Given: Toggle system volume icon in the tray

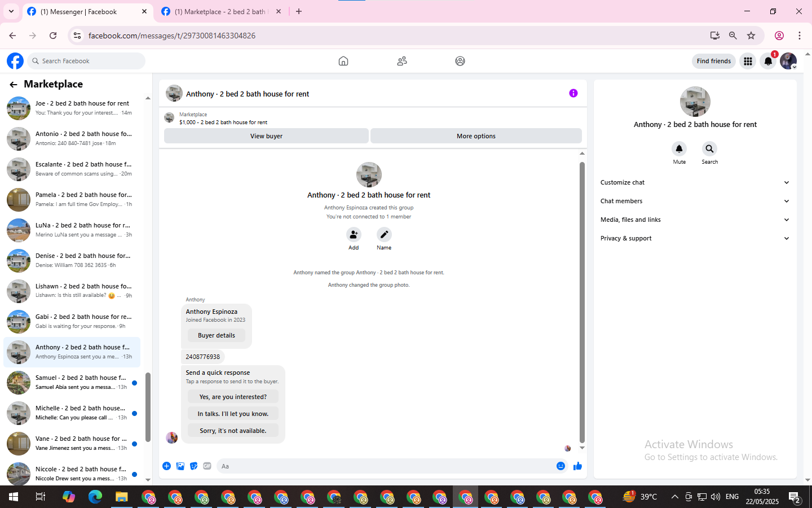Looking at the screenshot, I should (716, 497).
